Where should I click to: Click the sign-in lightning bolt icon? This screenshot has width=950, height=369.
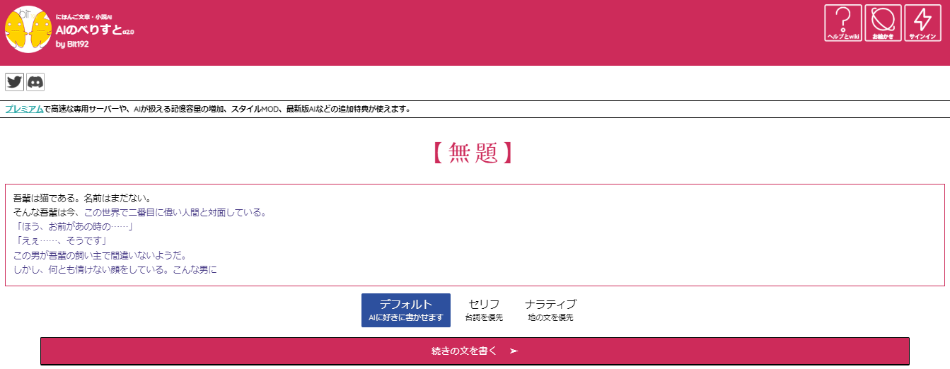point(922,23)
